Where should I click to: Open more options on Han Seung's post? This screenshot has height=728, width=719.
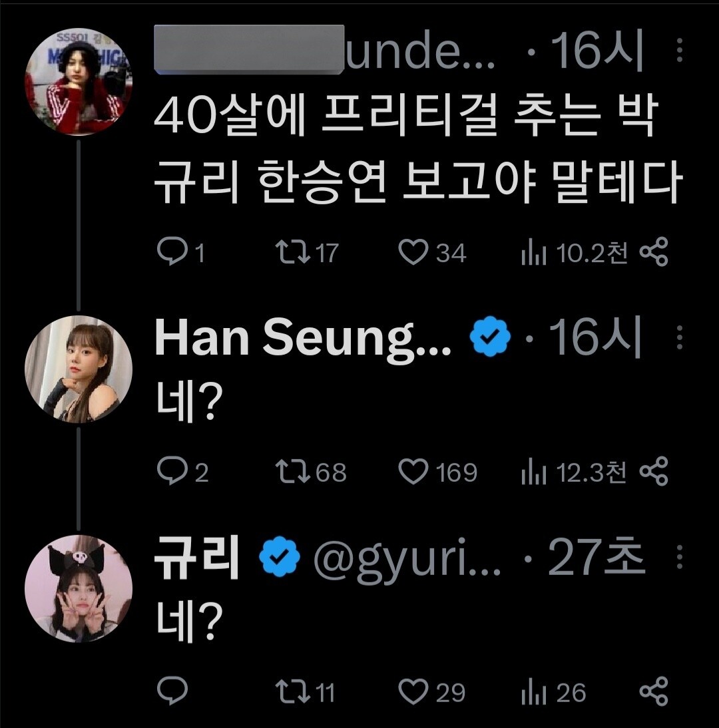679,338
